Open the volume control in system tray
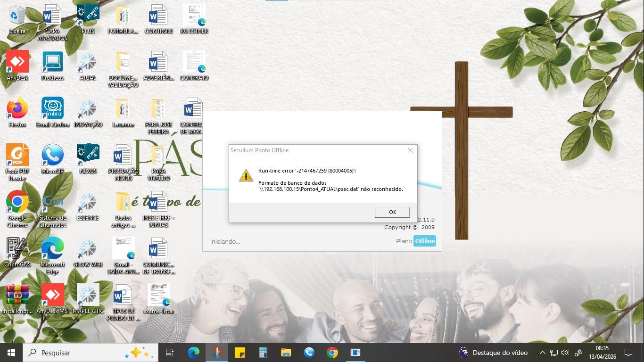644x362 pixels. [565, 353]
